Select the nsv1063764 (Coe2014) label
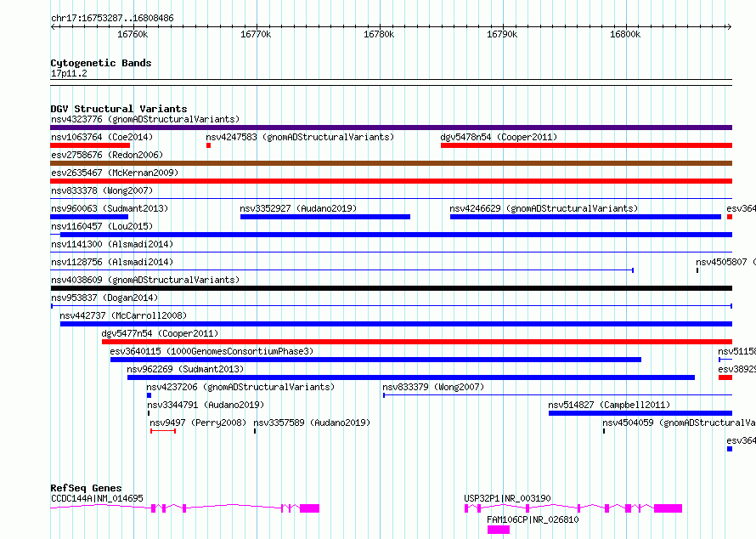Image resolution: width=756 pixels, height=539 pixels. (x=102, y=137)
